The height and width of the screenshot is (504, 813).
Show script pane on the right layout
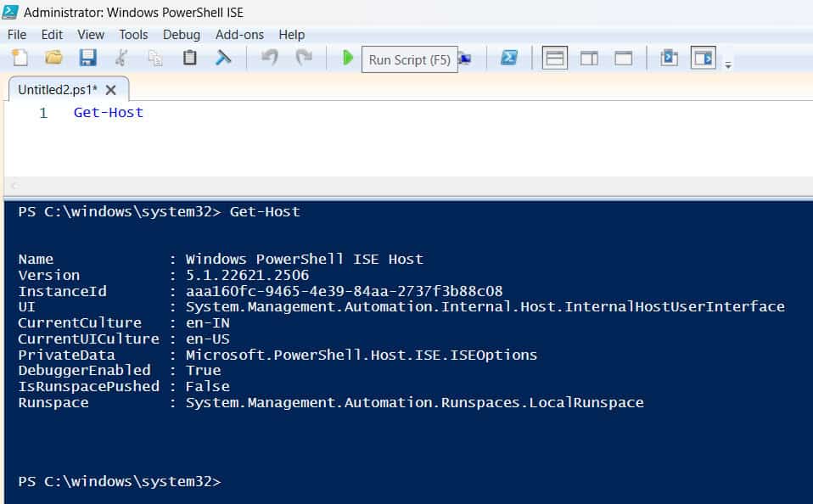[x=589, y=58]
